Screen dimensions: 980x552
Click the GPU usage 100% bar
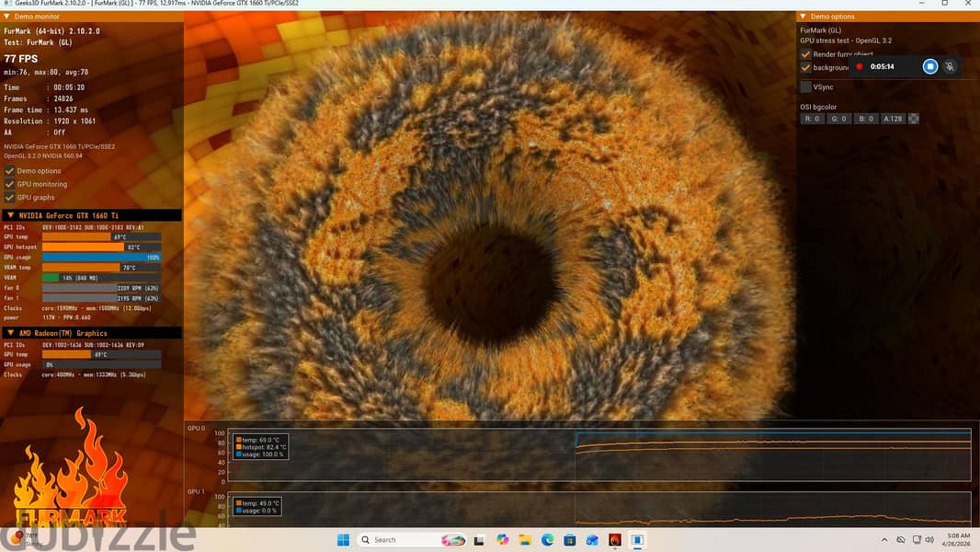click(x=102, y=258)
